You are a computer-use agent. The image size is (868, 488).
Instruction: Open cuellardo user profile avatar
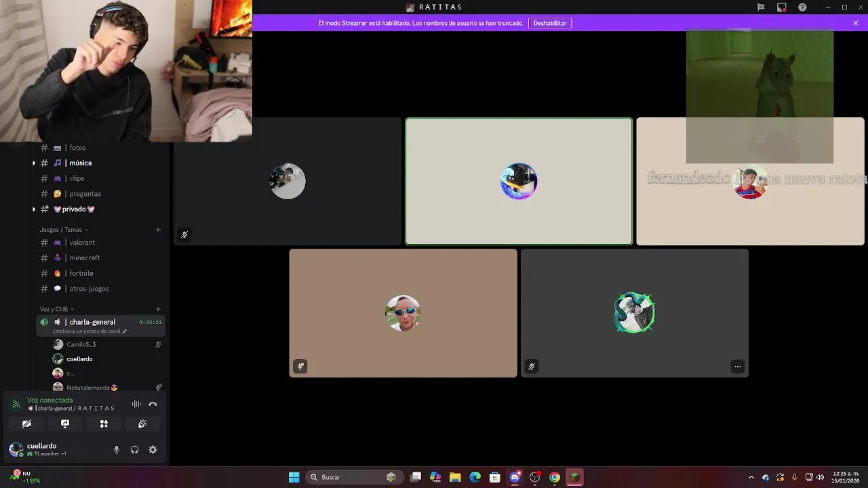click(16, 449)
